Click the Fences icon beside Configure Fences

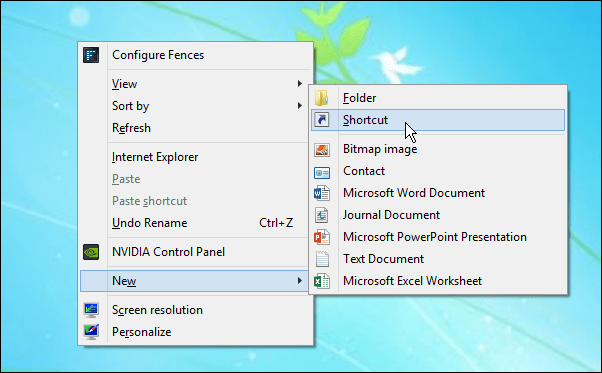(91, 55)
